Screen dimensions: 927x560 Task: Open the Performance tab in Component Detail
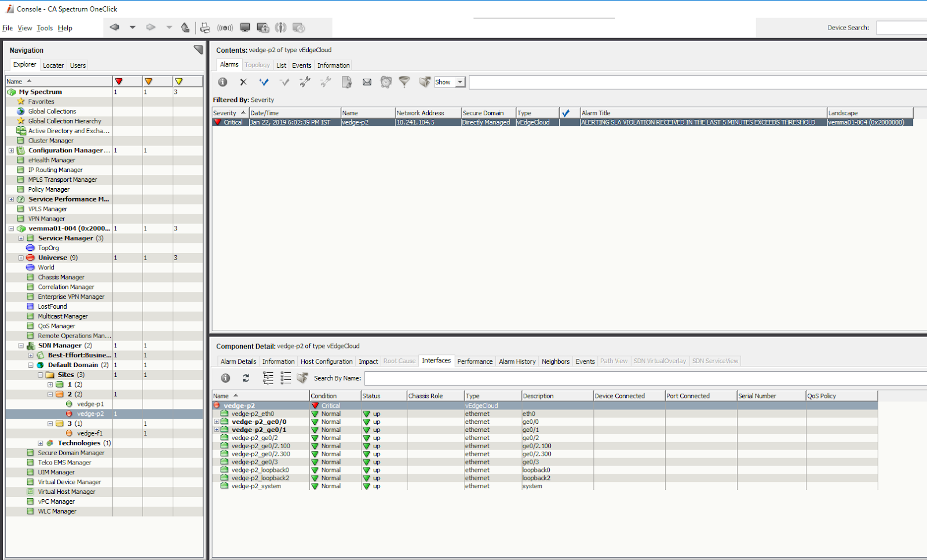tap(475, 361)
